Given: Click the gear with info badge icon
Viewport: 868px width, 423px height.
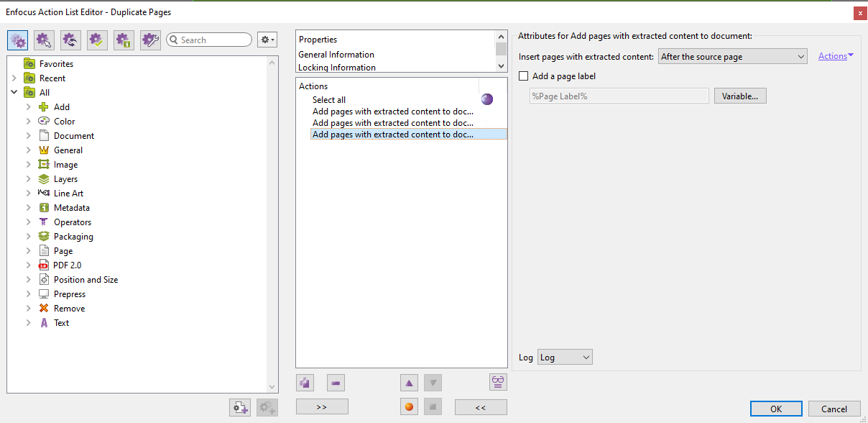Looking at the screenshot, I should [x=124, y=40].
